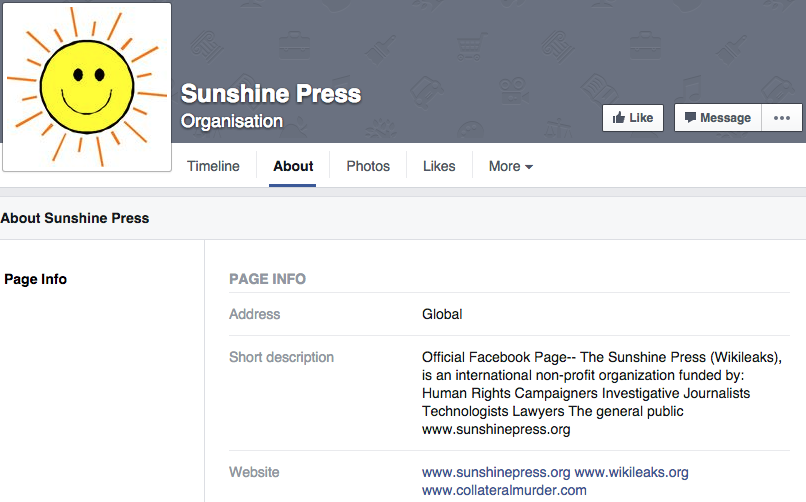The height and width of the screenshot is (502, 806).
Task: Open the Likes tab
Action: 439,166
